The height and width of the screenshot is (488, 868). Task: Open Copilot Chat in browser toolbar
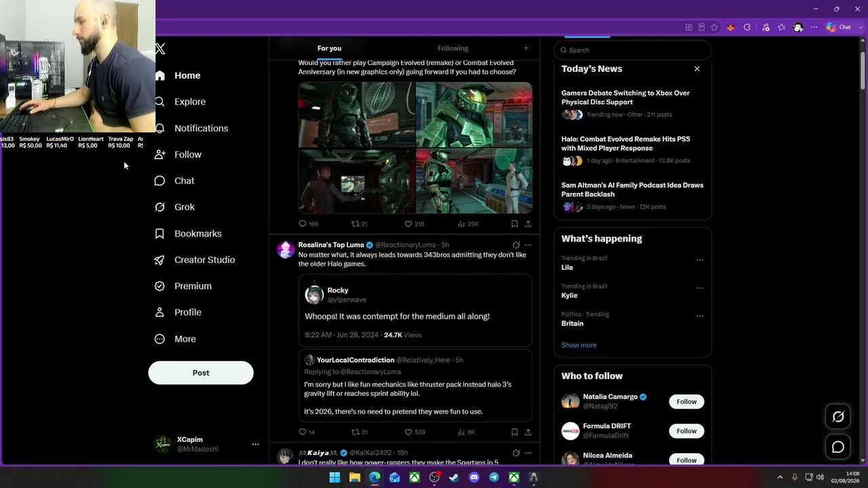click(x=839, y=27)
